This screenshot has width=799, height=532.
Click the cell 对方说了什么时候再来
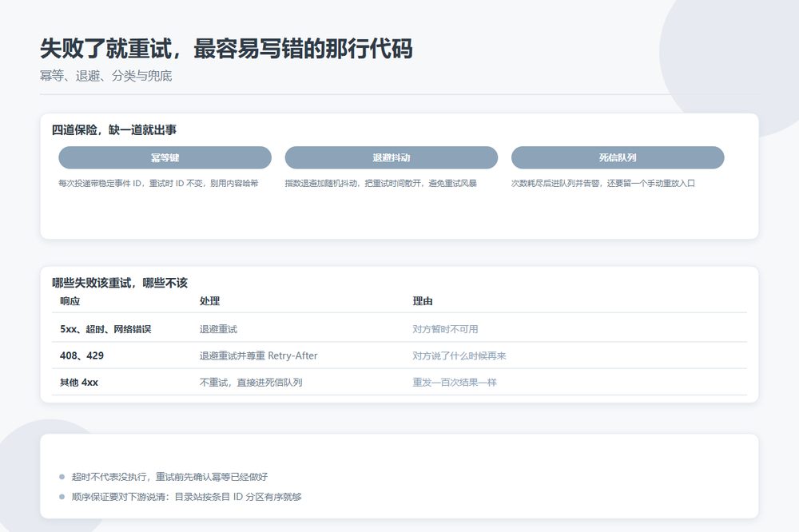(459, 355)
